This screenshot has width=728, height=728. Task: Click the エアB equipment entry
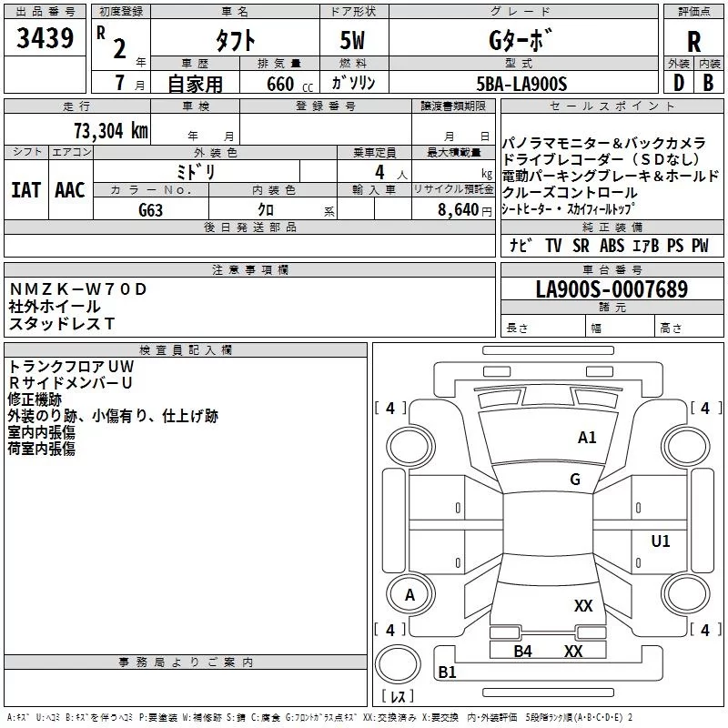coord(646,245)
